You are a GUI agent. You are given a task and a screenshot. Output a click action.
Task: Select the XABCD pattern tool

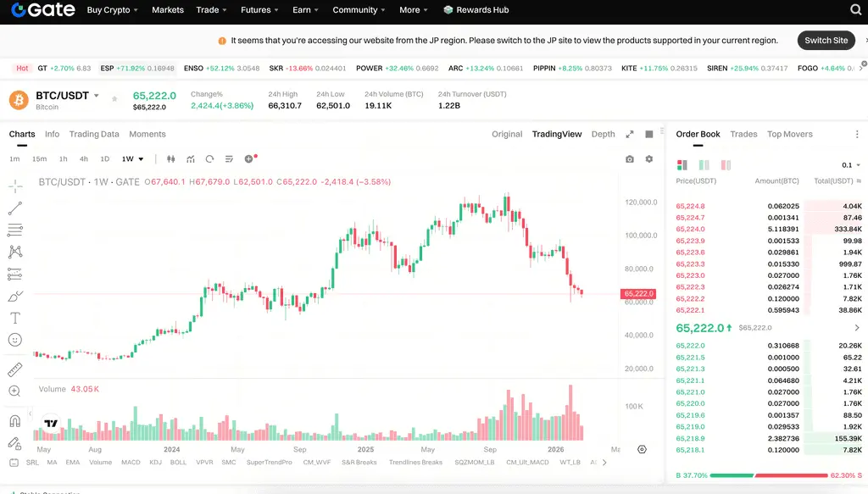(15, 252)
